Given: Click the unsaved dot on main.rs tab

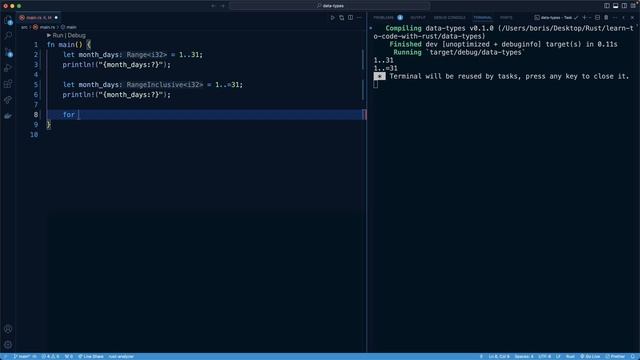Looking at the screenshot, I should click(56, 18).
